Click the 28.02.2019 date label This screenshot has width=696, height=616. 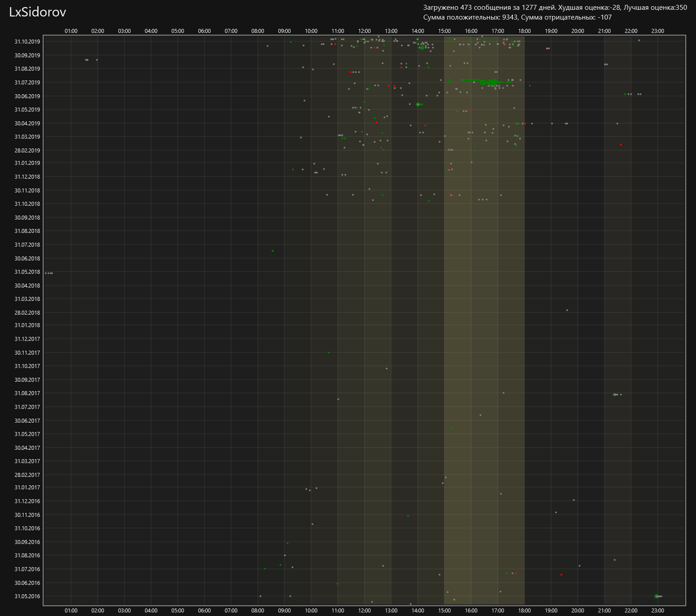tap(27, 151)
